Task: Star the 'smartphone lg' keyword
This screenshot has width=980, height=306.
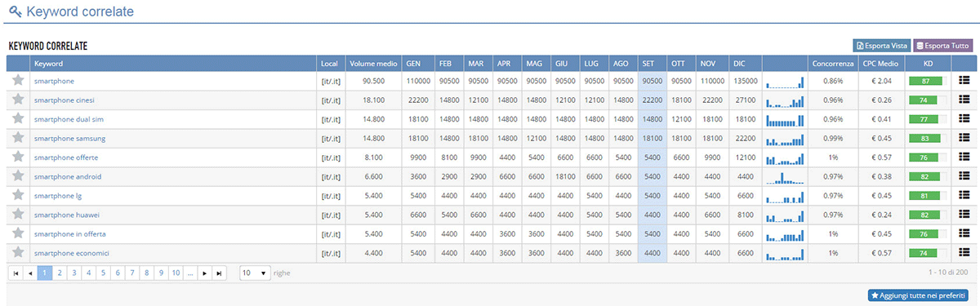Action: 18,196
